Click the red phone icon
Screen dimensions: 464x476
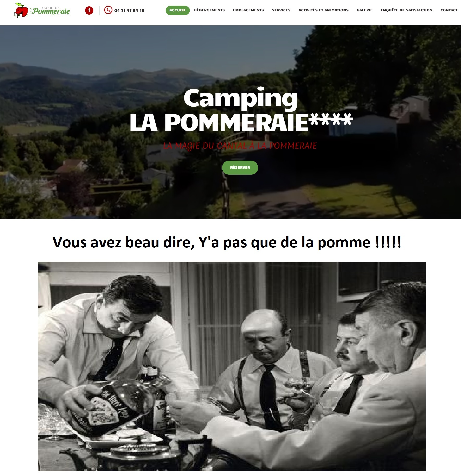click(108, 10)
